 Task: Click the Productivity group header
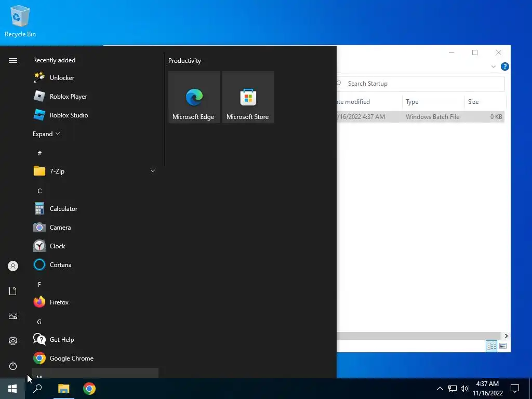tap(184, 61)
